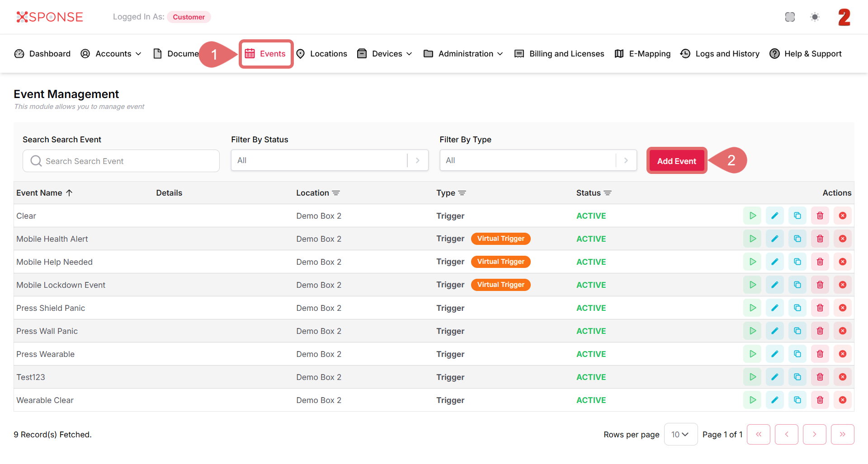The image size is (868, 464).
Task: Delete the Mobile Lockdown Event with trash icon
Action: [820, 285]
